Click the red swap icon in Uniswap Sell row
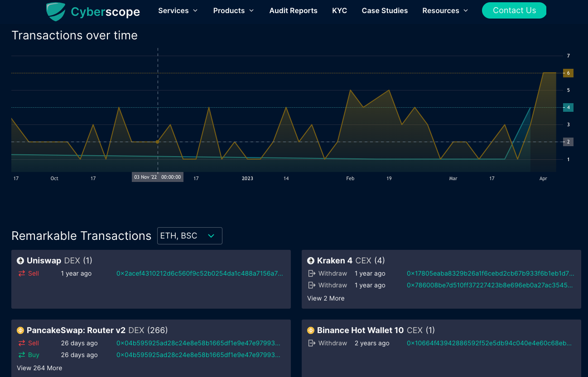588x377 pixels. click(21, 273)
